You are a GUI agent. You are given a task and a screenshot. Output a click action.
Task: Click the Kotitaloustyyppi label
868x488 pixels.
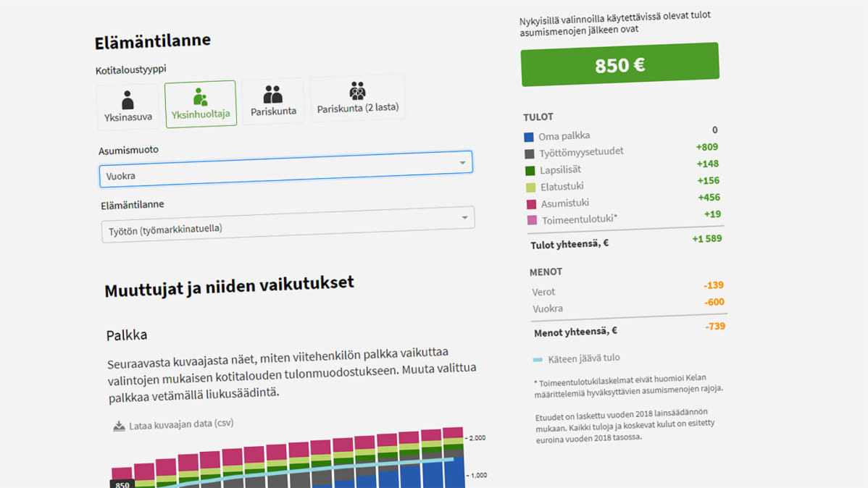[x=130, y=70]
